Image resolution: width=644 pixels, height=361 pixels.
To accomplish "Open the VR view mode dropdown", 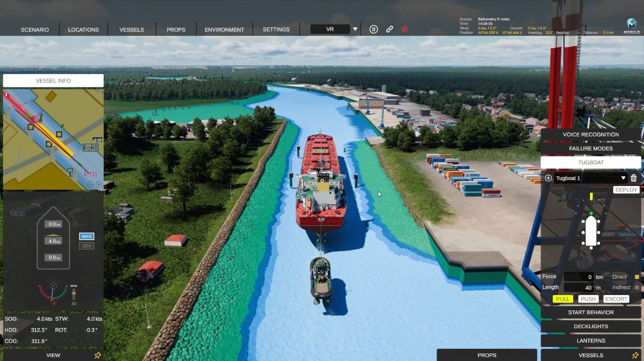I will click(330, 29).
